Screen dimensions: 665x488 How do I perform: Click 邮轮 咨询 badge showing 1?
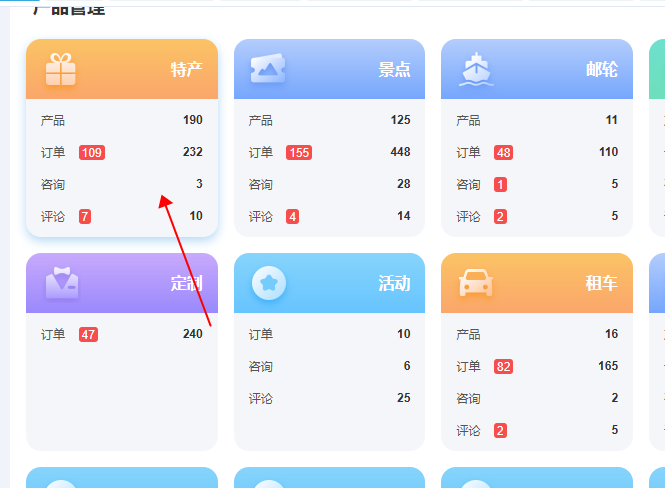click(x=500, y=185)
